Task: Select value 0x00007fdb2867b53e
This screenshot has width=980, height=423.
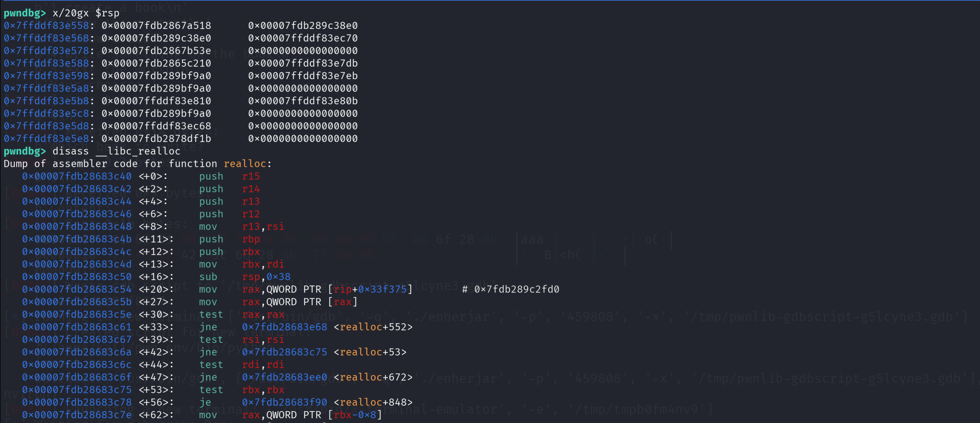Action: 156,51
